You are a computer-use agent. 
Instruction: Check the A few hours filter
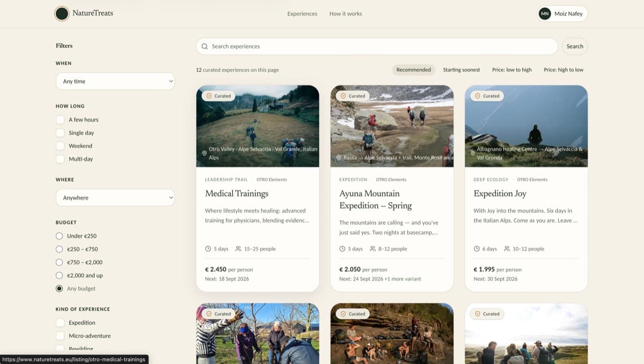[x=60, y=120]
